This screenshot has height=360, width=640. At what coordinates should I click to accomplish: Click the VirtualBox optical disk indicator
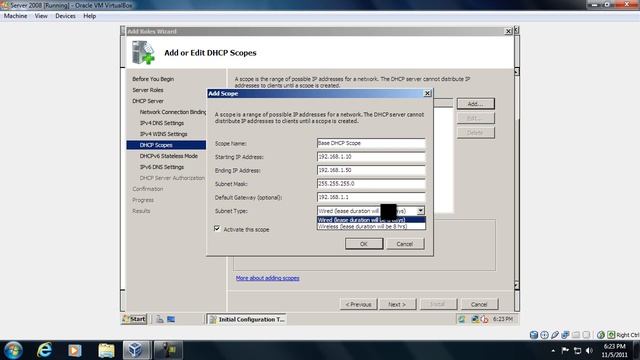(544, 335)
